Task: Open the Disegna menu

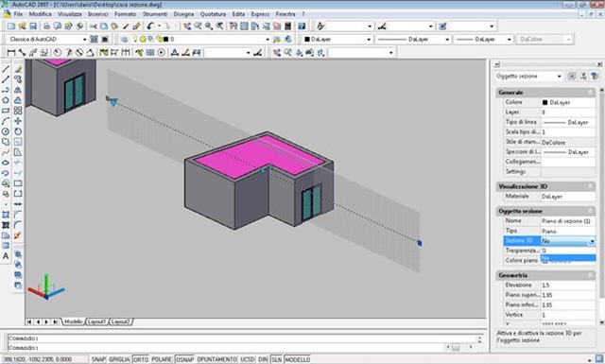Action: click(x=183, y=14)
